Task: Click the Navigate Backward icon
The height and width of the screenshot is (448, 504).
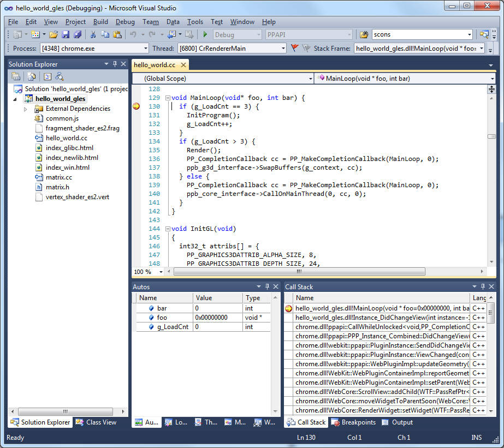Action: 172,34
